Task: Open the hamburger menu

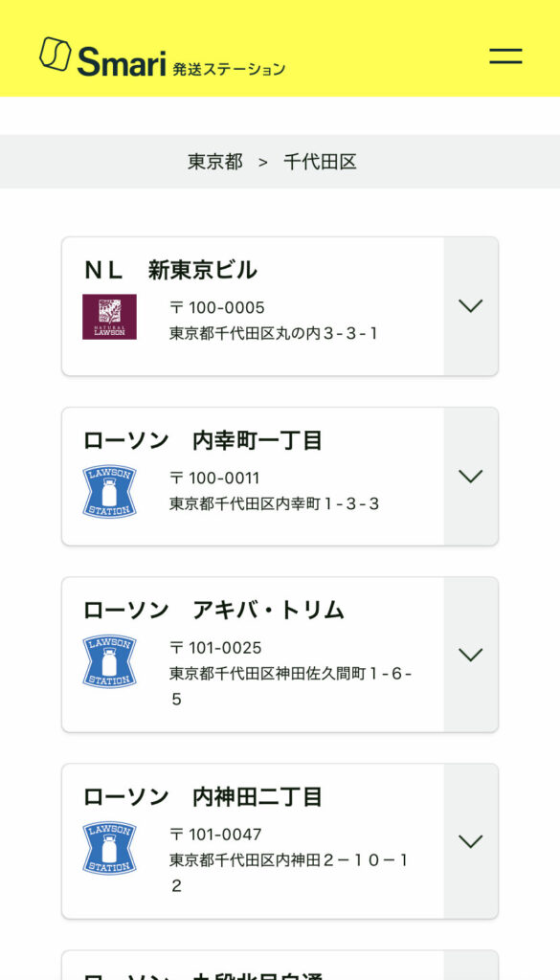Action: pyautogui.click(x=504, y=56)
